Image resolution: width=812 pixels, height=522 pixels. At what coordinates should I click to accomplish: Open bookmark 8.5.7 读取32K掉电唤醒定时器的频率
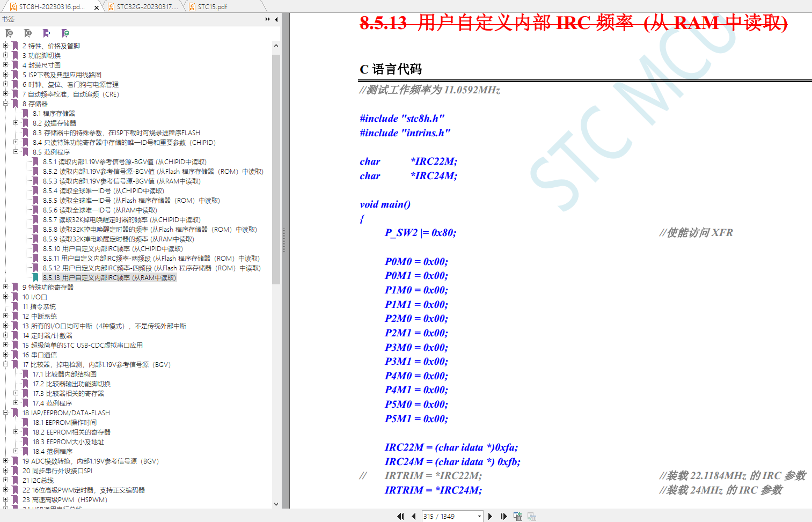tap(122, 219)
